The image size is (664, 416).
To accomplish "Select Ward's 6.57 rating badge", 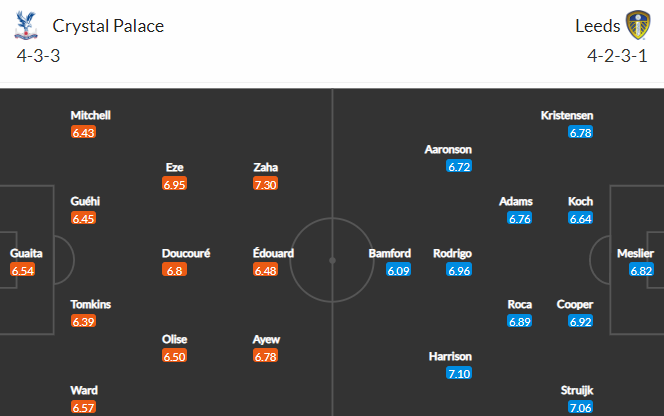I will point(83,407).
